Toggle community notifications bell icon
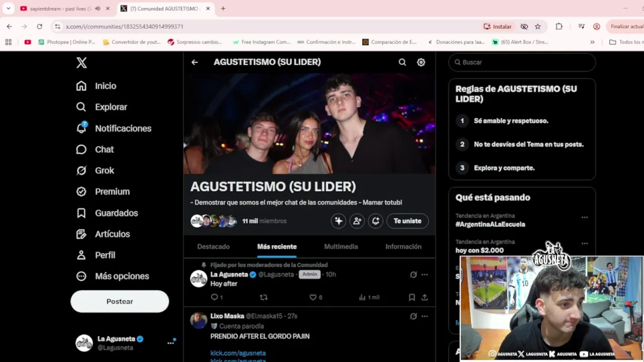This screenshot has height=362, width=644. point(376,221)
